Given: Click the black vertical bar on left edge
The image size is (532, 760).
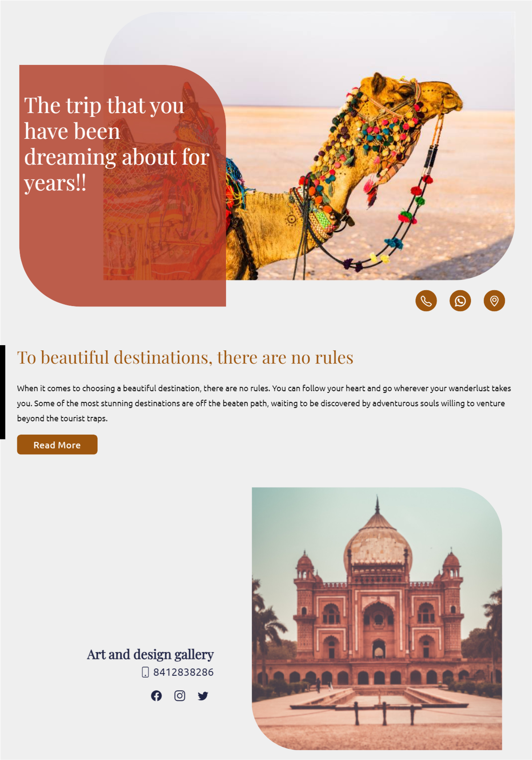Looking at the screenshot, I should [x=3, y=392].
